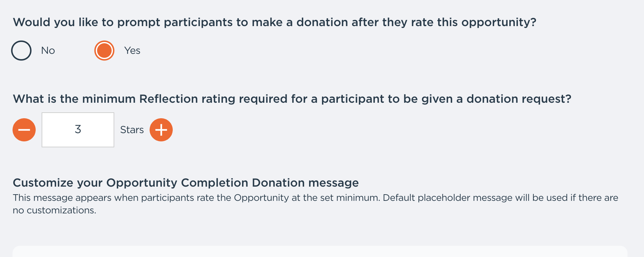Select the No radio button
This screenshot has width=644, height=257.
pyautogui.click(x=21, y=51)
